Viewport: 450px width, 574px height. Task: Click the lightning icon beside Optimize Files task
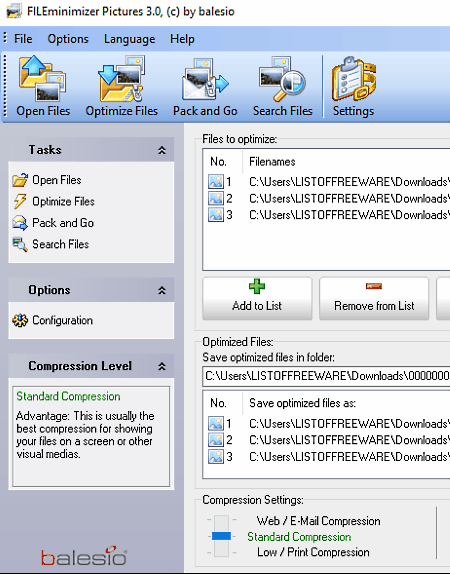(20, 201)
